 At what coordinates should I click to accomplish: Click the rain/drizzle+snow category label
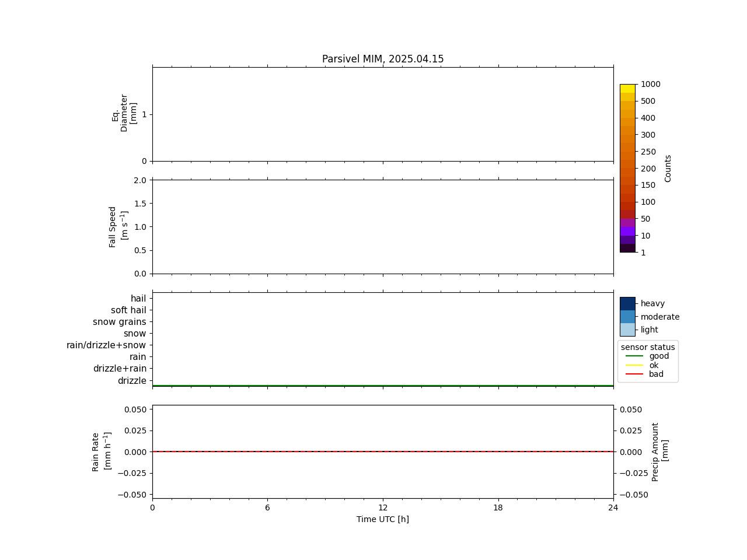[106, 345]
